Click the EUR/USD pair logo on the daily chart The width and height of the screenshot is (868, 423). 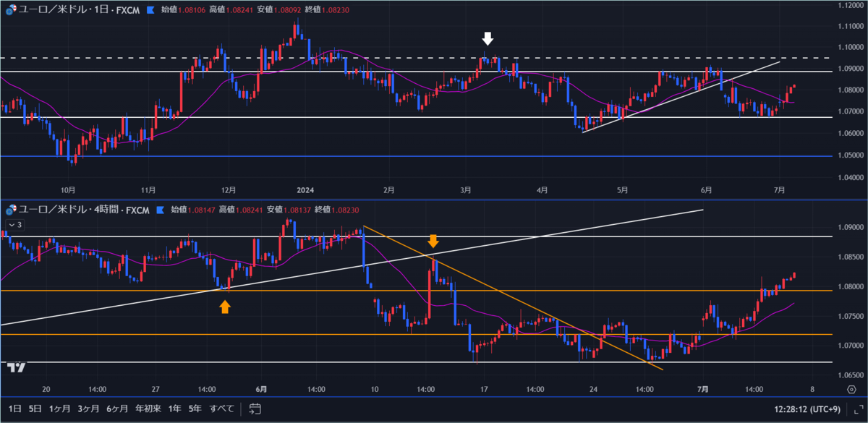pyautogui.click(x=12, y=9)
